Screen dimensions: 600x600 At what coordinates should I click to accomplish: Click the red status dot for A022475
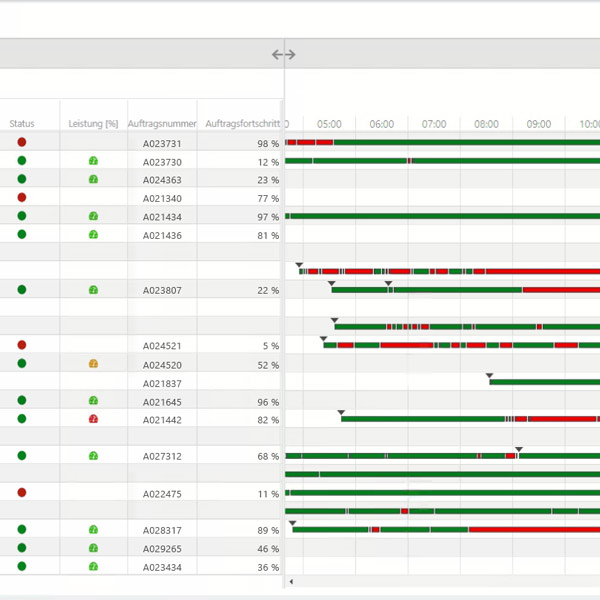pyautogui.click(x=22, y=493)
